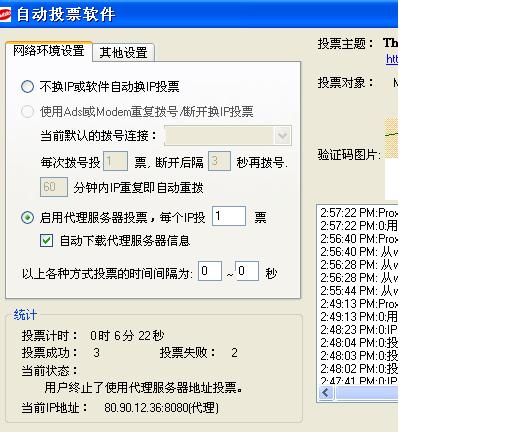Select the 2:57:22 PM:Prox log entry
This screenshot has width=512, height=432.
(x=359, y=213)
